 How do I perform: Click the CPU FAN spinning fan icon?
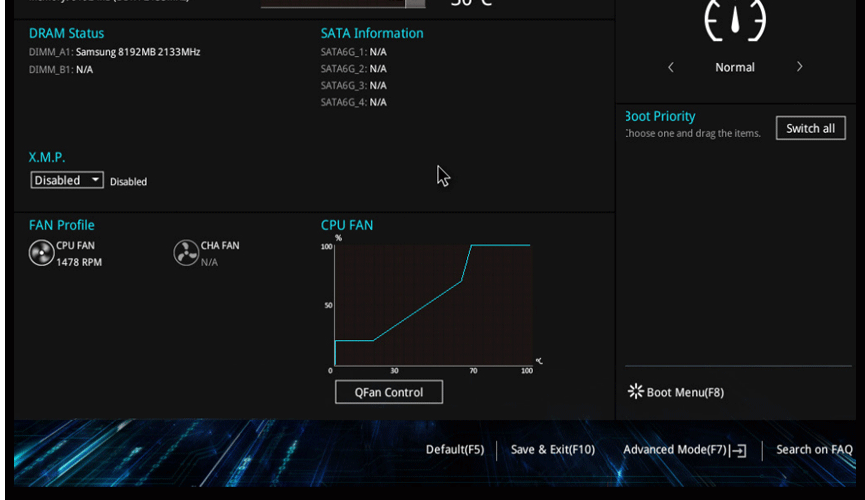41,253
